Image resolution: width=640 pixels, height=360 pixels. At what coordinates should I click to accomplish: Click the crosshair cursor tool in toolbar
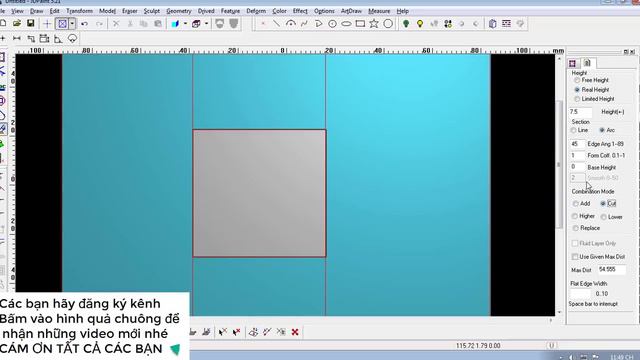point(47,24)
